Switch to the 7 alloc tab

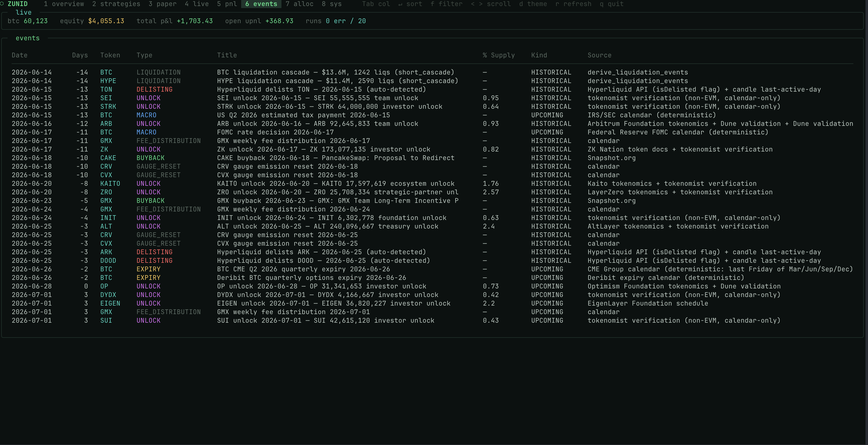click(x=300, y=4)
